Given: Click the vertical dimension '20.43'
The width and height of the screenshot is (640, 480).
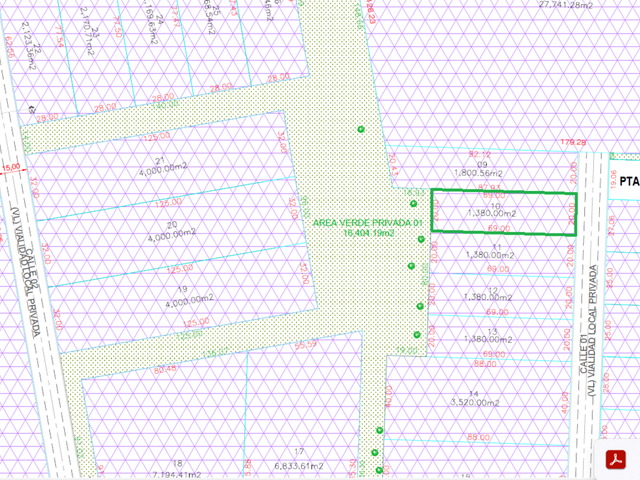Looking at the screenshot, I should (x=393, y=165).
